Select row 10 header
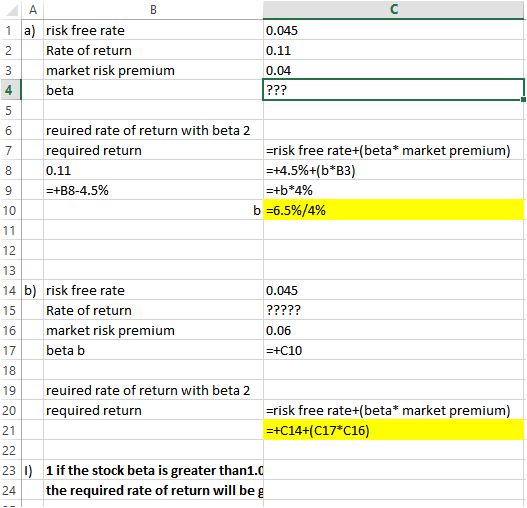 (x=10, y=210)
